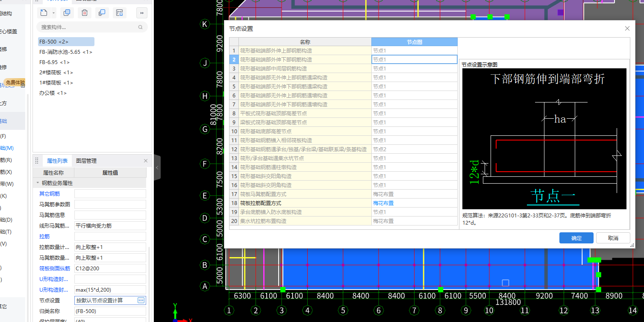The height and width of the screenshot is (322, 644).
Task: Click the 马凳筋参数图 value field
Action: pos(110,204)
